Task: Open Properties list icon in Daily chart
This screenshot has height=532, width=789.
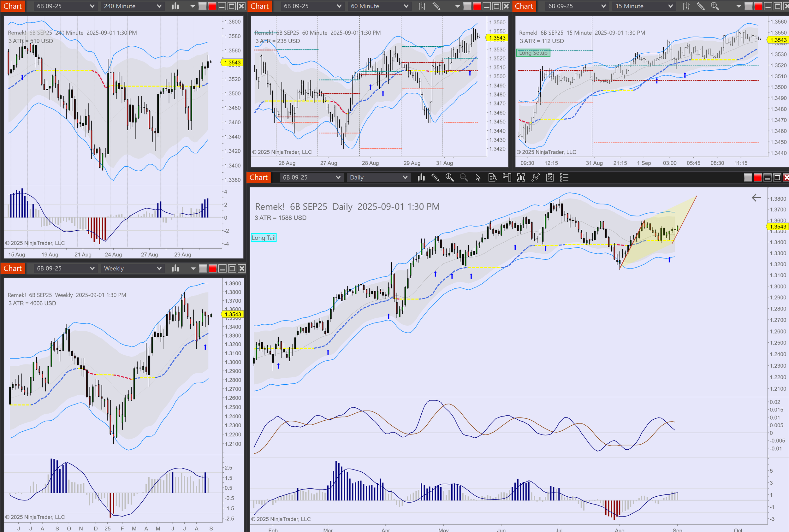Action: (564, 177)
